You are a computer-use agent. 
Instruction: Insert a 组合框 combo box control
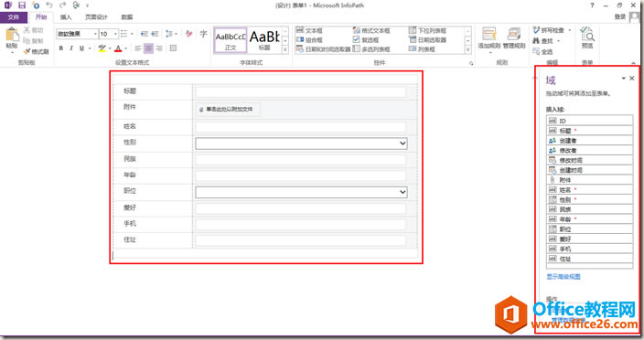310,40
